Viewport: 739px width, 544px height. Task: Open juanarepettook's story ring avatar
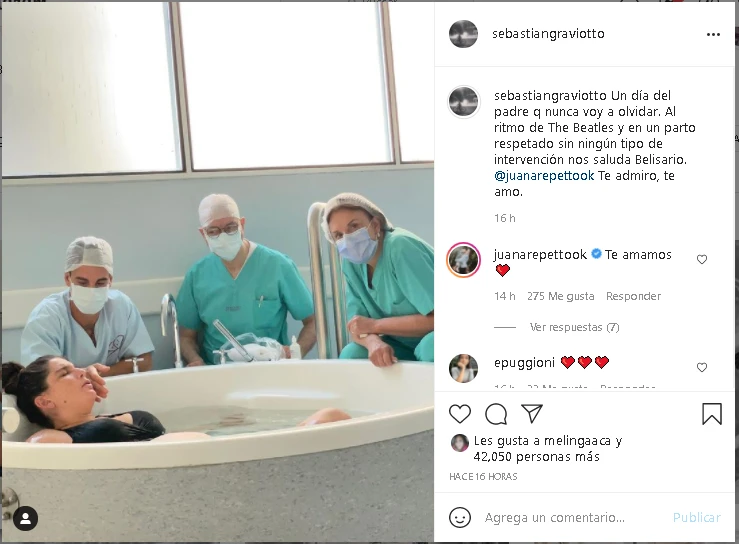[463, 260]
